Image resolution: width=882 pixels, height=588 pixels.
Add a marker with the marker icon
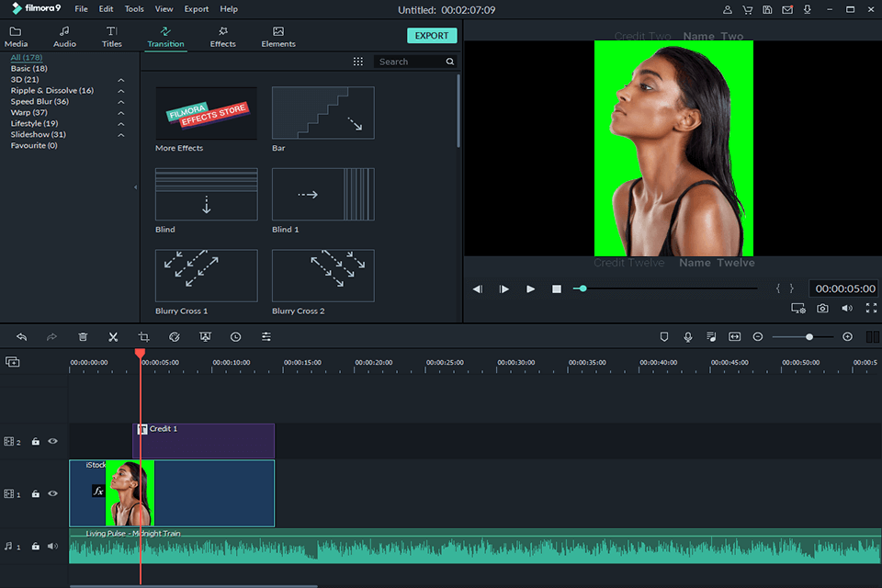pyautogui.click(x=664, y=337)
